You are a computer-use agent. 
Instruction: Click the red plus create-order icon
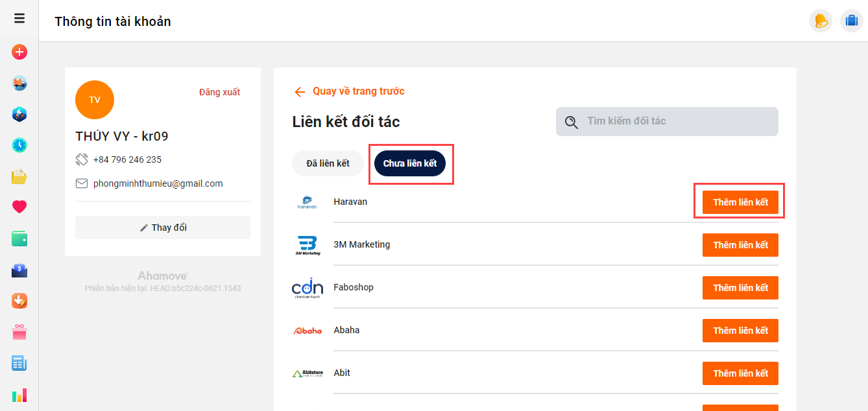19,52
